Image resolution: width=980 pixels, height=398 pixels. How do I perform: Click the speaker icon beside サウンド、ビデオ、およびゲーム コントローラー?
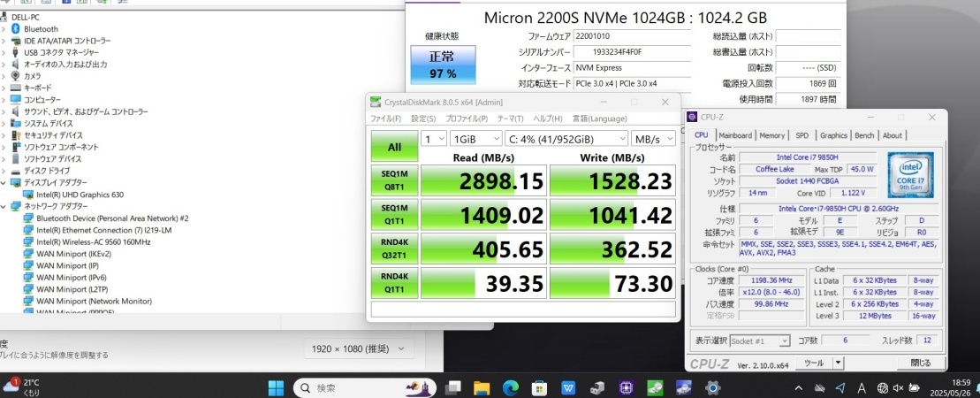click(16, 111)
